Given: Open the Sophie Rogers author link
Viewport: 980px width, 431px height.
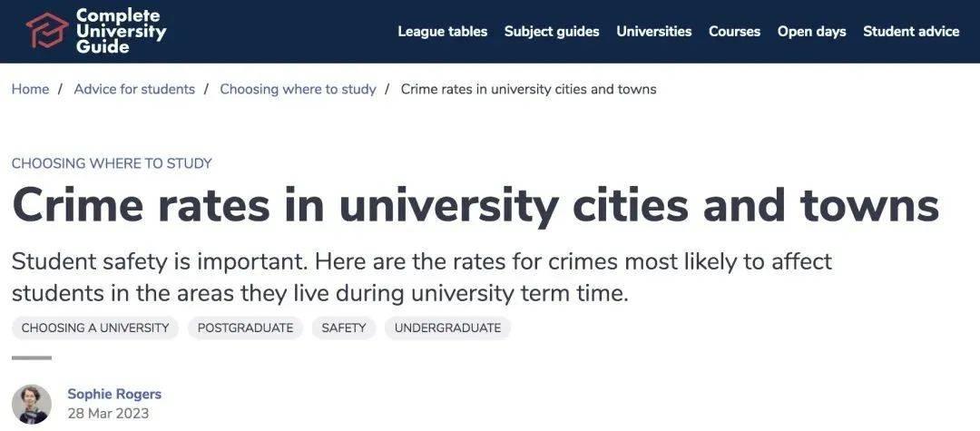Looking at the screenshot, I should pyautogui.click(x=114, y=394).
